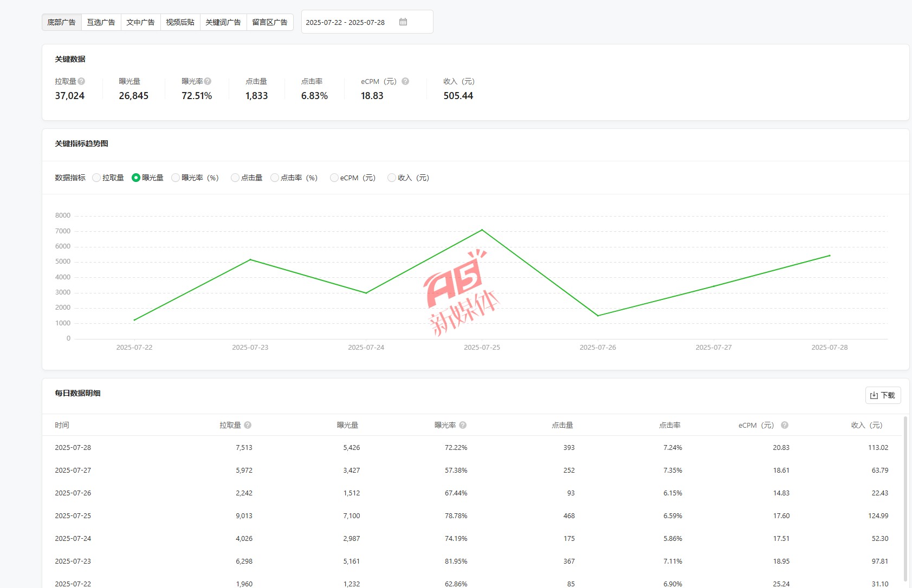The image size is (912, 588).
Task: Click 拉取量 cell 9,013
Action: pyautogui.click(x=244, y=516)
